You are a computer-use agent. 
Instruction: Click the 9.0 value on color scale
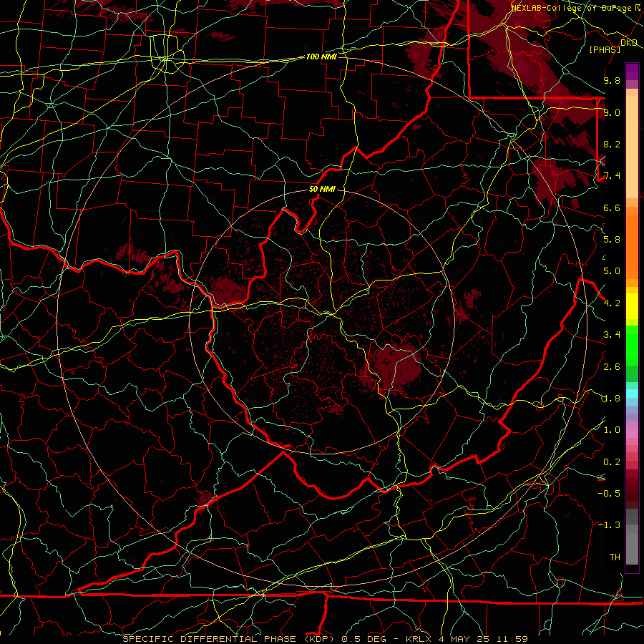(612, 112)
